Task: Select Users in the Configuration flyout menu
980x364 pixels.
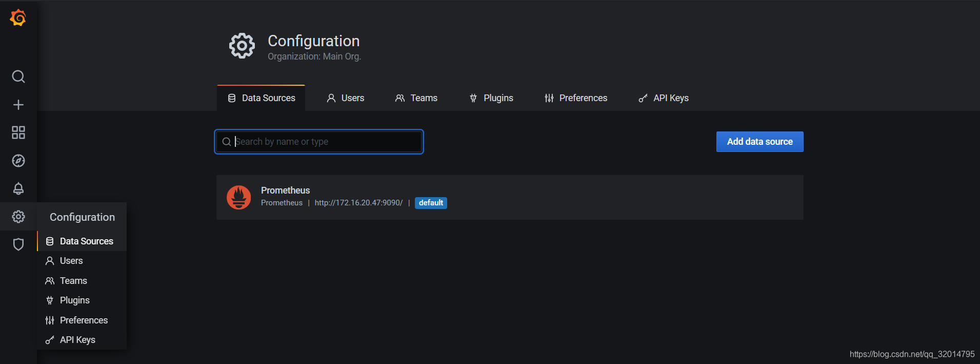Action: click(x=82, y=261)
